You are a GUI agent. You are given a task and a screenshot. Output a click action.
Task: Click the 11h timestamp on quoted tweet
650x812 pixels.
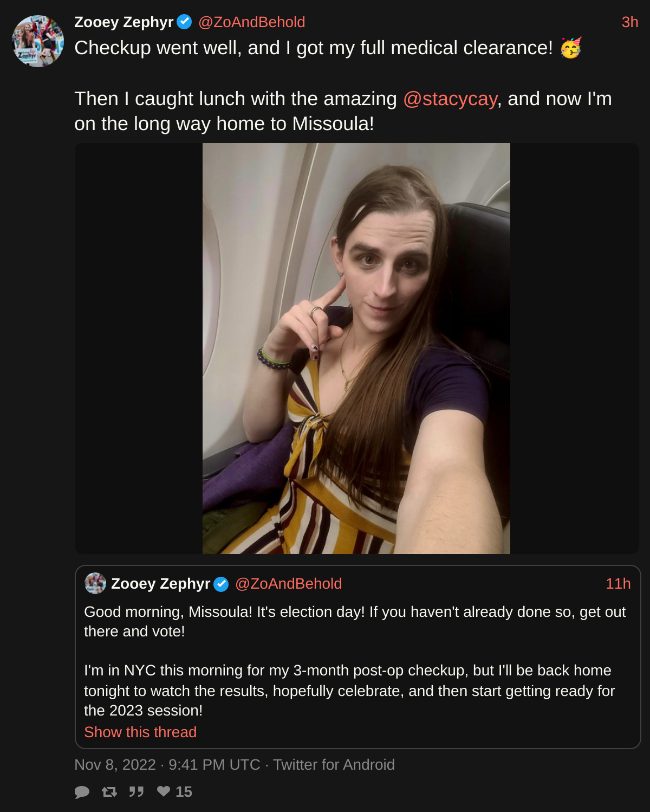[618, 584]
